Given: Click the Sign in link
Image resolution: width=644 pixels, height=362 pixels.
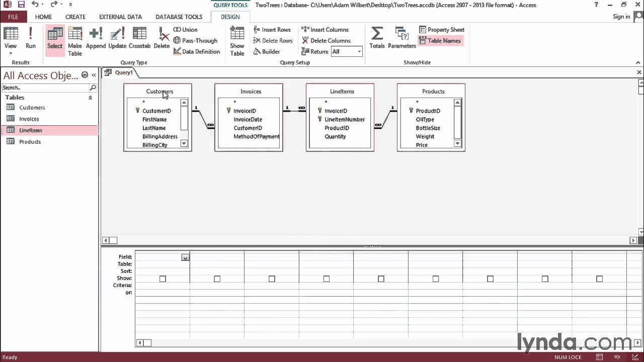Looking at the screenshot, I should 621,17.
